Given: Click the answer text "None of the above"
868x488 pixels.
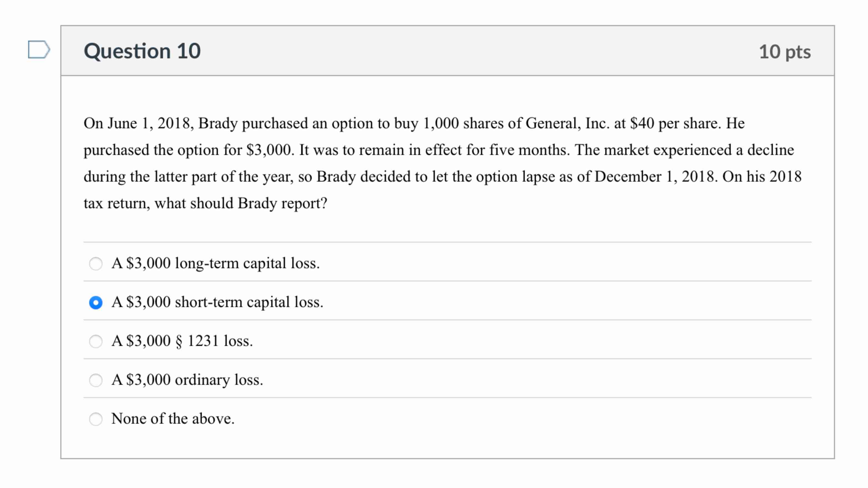Looking at the screenshot, I should click(173, 419).
